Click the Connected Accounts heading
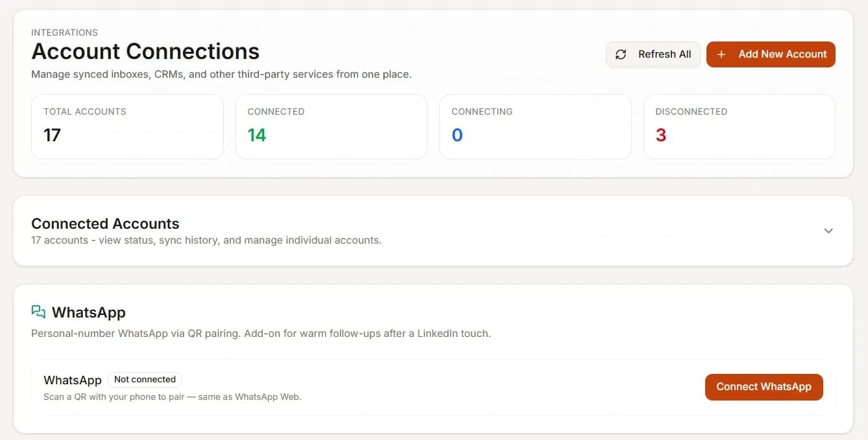The width and height of the screenshot is (868, 440). point(105,224)
